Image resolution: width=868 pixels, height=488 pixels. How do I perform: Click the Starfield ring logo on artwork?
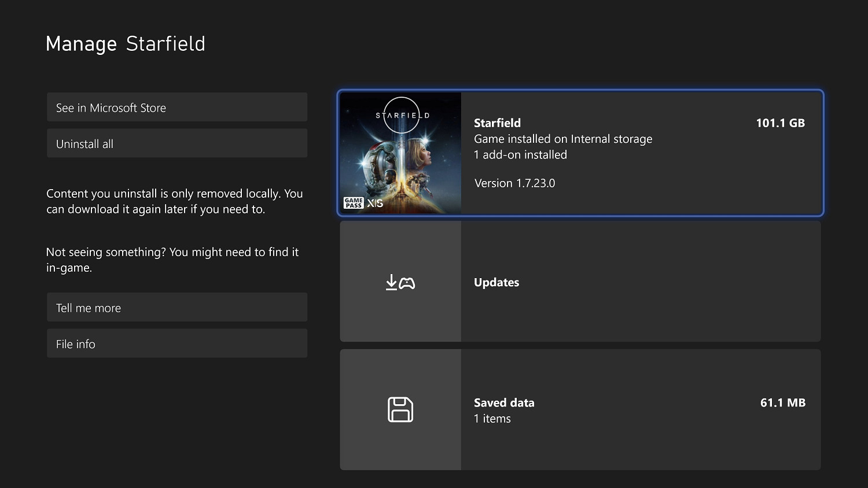pyautogui.click(x=402, y=115)
